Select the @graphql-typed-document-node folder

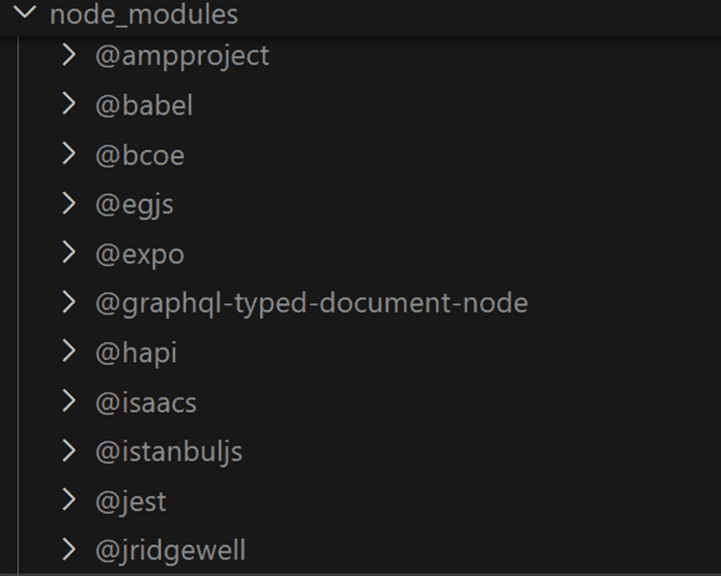311,303
